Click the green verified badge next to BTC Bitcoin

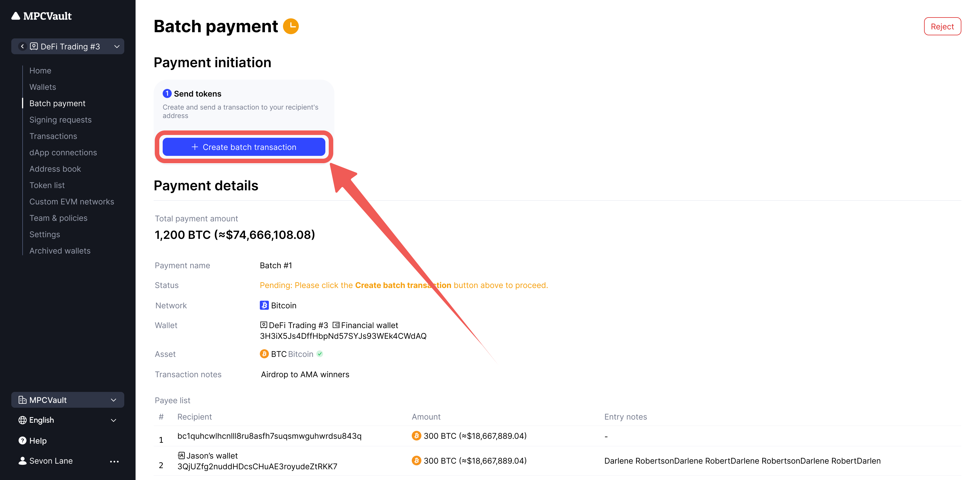(320, 354)
